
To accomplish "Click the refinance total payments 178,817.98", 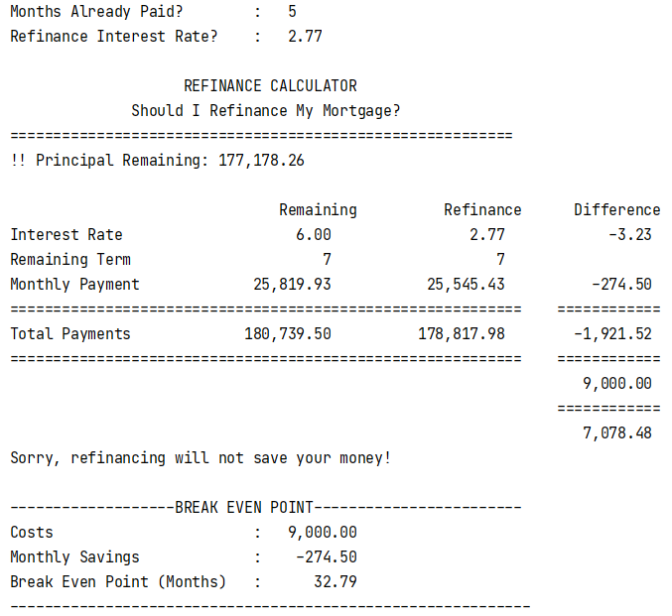I will pyautogui.click(x=462, y=334).
